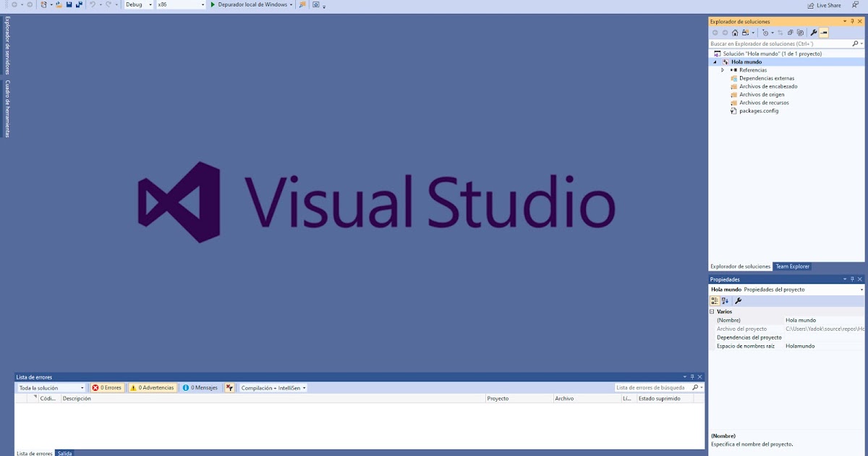
Task: Switch to the Salida tab
Action: [x=65, y=453]
